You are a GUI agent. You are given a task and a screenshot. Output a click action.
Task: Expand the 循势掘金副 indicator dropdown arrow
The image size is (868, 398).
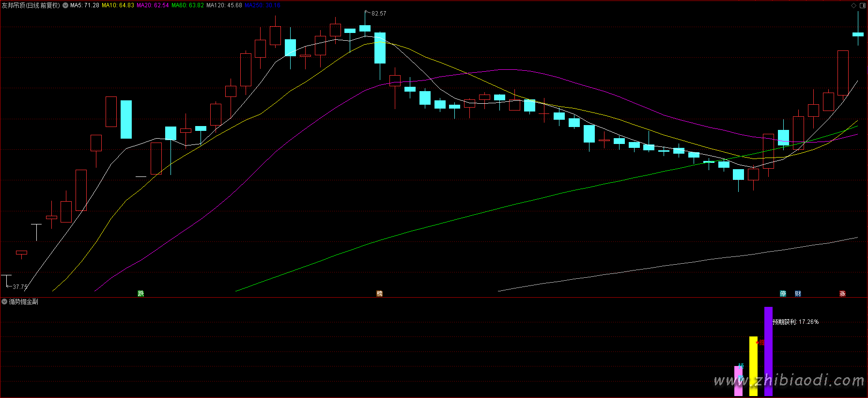click(x=4, y=302)
